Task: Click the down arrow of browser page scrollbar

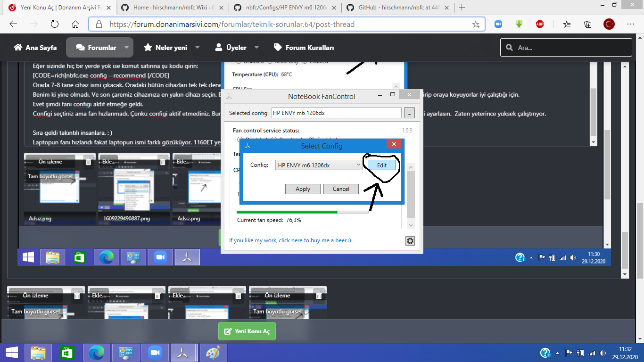Action: pyautogui.click(x=640, y=338)
